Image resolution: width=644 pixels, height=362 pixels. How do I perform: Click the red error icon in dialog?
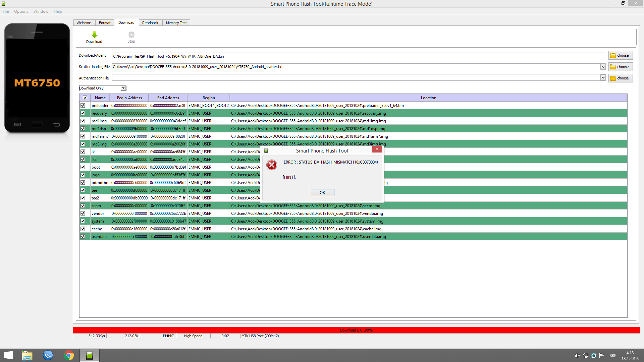click(x=272, y=165)
